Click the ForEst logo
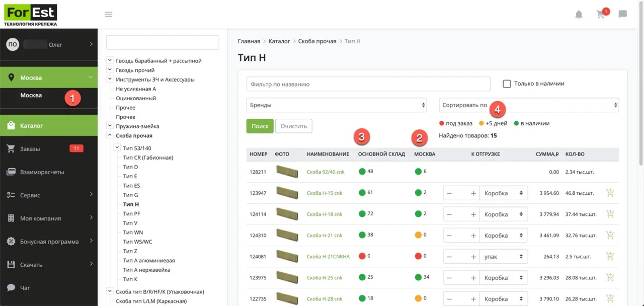Image resolution: width=644 pixels, height=306 pixels. [x=30, y=15]
